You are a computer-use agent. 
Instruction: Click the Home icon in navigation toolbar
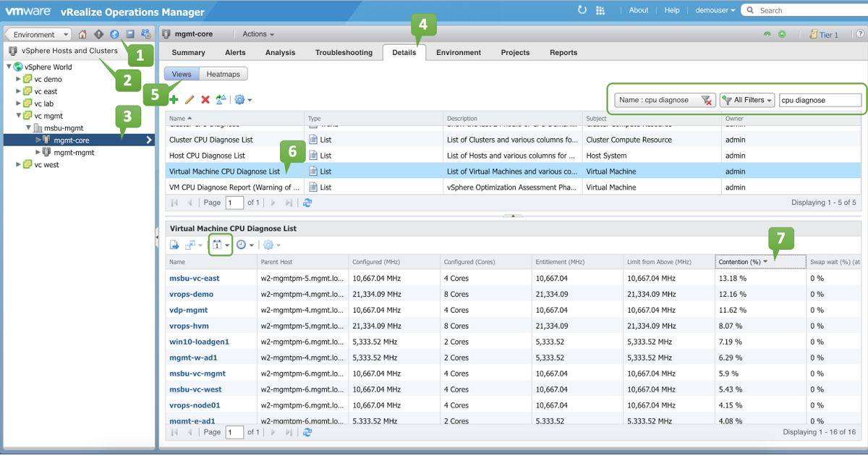pyautogui.click(x=82, y=34)
